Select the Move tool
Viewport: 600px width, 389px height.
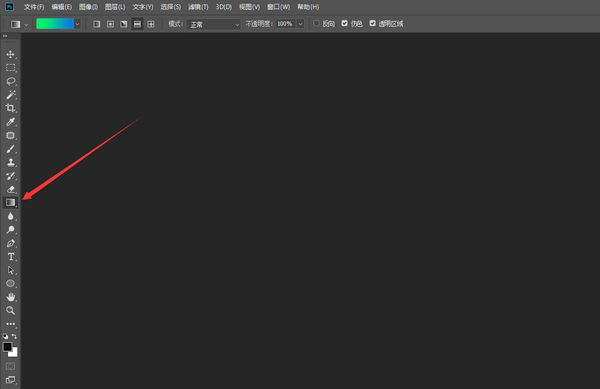(10, 54)
